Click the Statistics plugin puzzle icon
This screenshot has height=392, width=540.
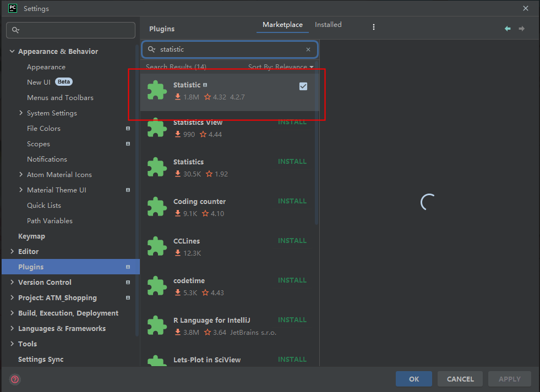157,168
